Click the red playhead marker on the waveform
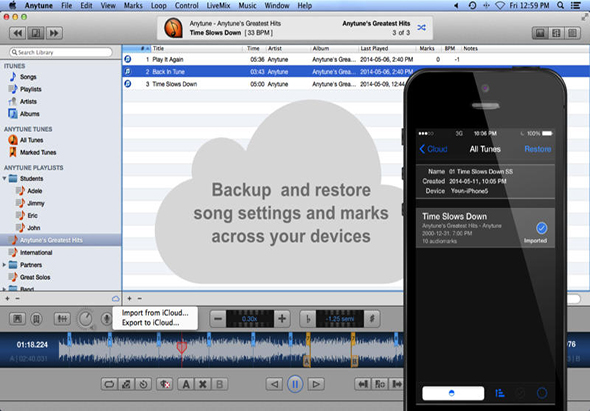This screenshot has width=590, height=411. [182, 347]
